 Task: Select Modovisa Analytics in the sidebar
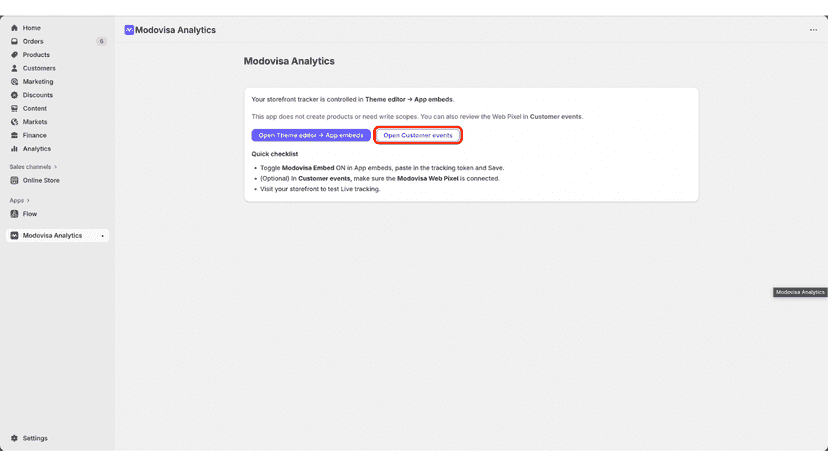click(58, 236)
